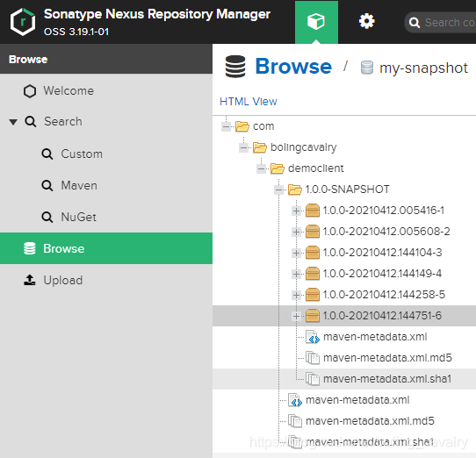Select Browse in the sidebar
476x458 pixels.
click(106, 248)
